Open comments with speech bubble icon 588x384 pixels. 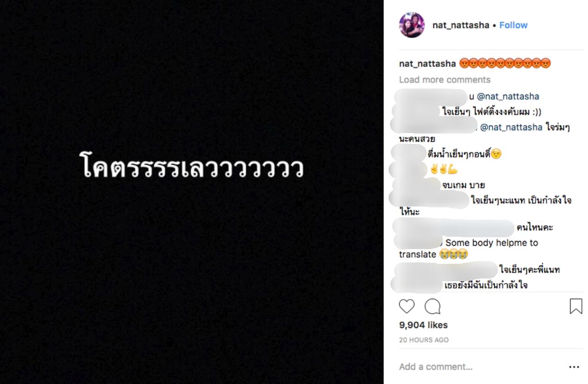click(x=432, y=306)
